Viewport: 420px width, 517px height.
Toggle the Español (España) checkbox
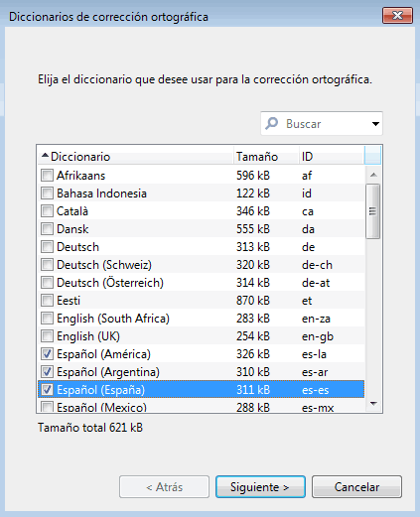click(47, 390)
